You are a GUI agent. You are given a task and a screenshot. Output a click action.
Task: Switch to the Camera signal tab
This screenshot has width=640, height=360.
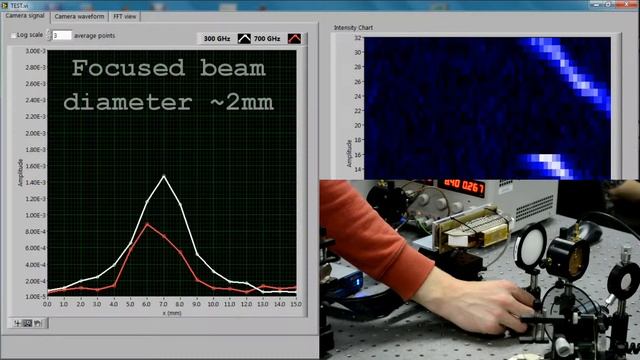(x=25, y=16)
